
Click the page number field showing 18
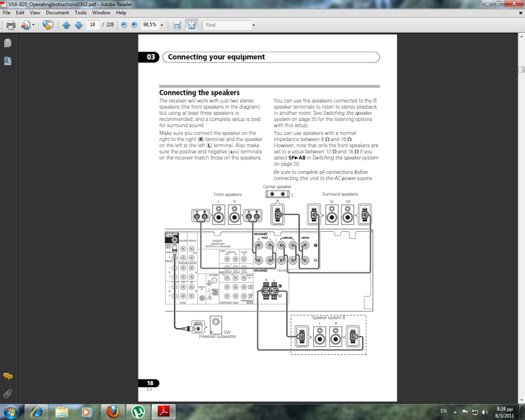coord(92,25)
